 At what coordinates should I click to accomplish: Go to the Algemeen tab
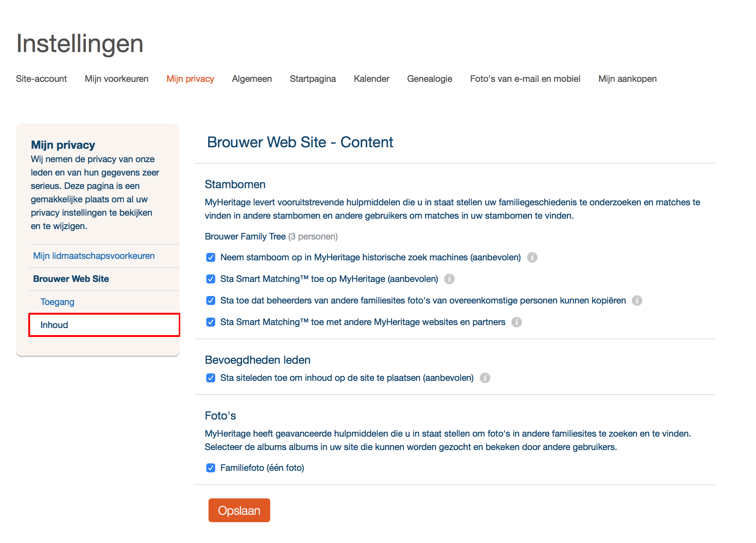(252, 79)
